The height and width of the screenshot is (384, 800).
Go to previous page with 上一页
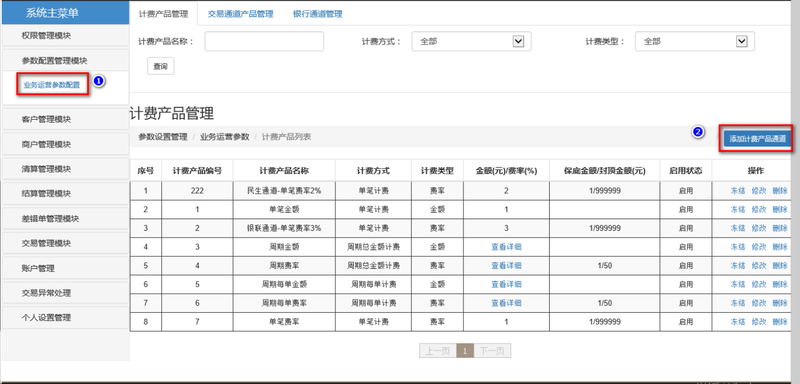pyautogui.click(x=438, y=351)
